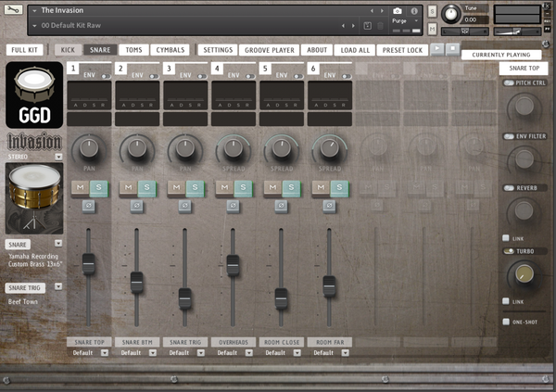Toggle the Turbo switch

(509, 251)
